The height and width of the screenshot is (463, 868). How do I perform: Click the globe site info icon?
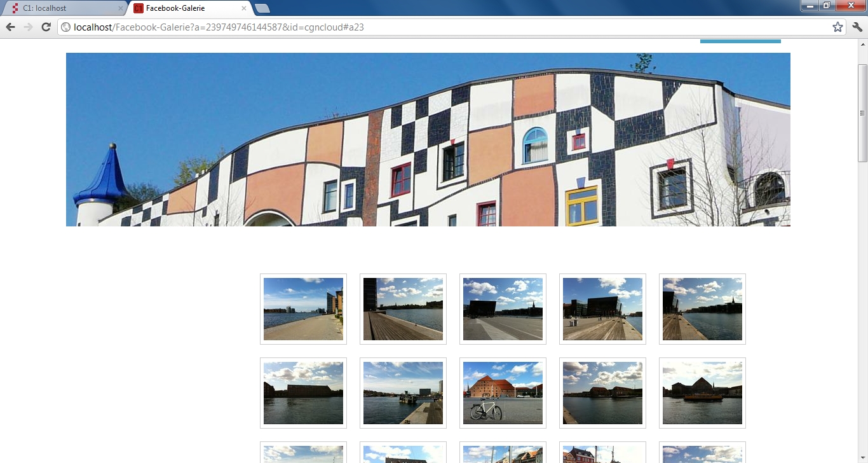pos(65,27)
